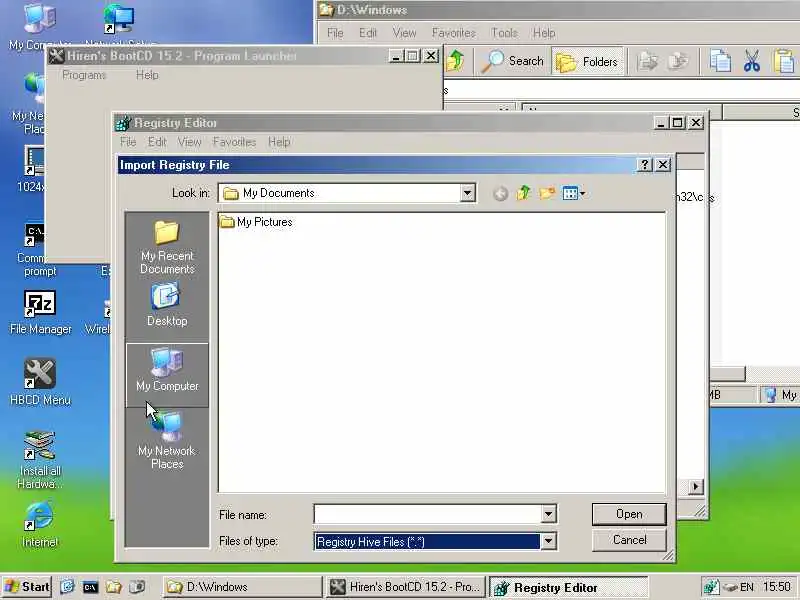Open the Internet desktop icon
This screenshot has height=600, width=800.
click(x=40, y=524)
